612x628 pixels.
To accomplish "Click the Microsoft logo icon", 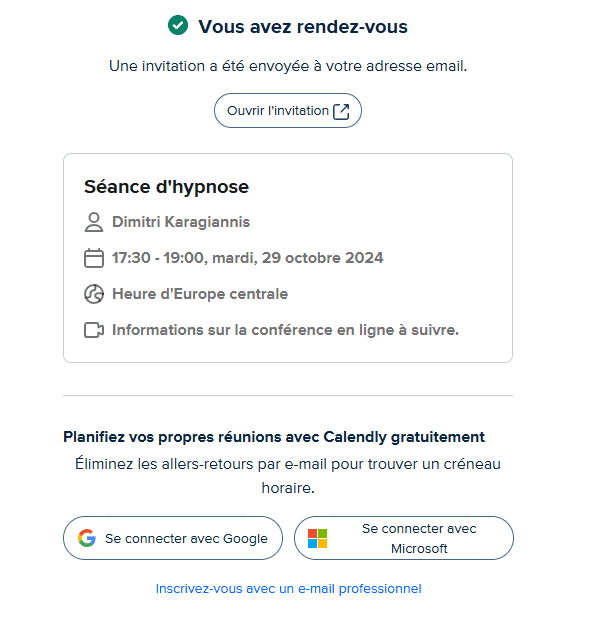I will tap(317, 538).
